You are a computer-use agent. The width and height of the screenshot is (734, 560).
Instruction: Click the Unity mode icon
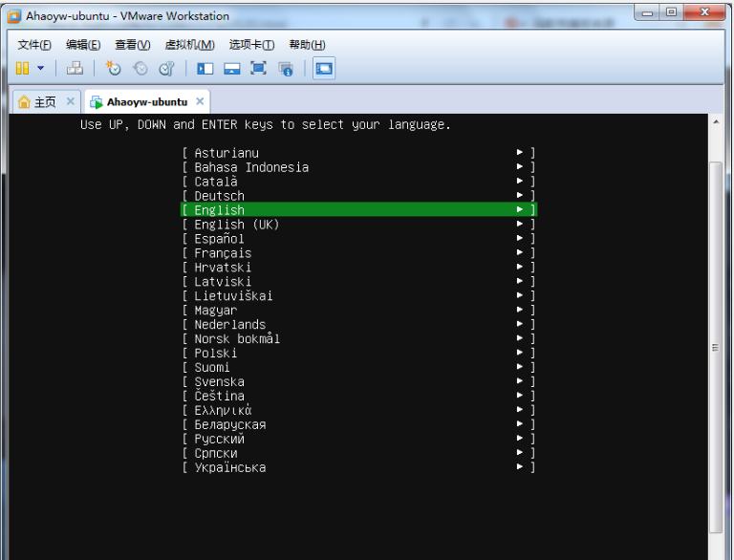coord(285,68)
